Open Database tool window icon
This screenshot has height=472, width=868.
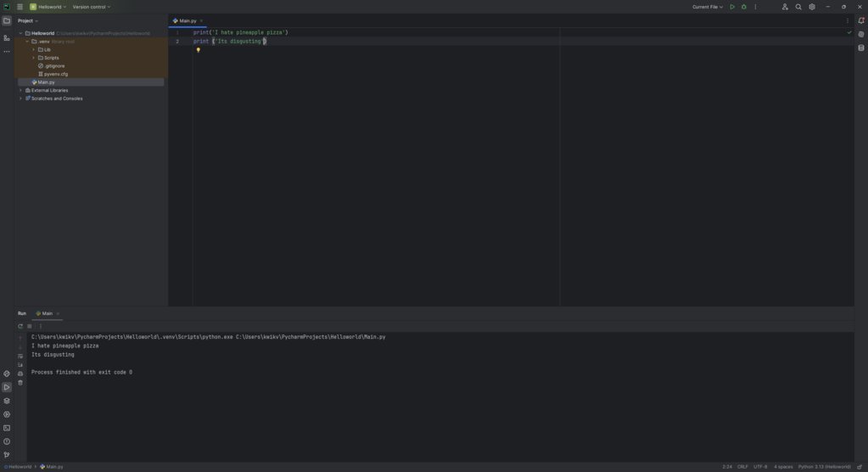pos(861,48)
